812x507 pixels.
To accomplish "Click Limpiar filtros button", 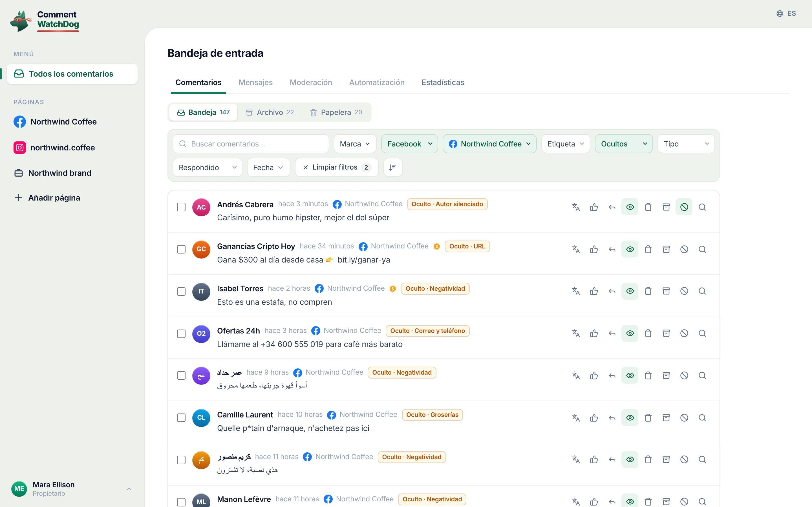I will (337, 167).
